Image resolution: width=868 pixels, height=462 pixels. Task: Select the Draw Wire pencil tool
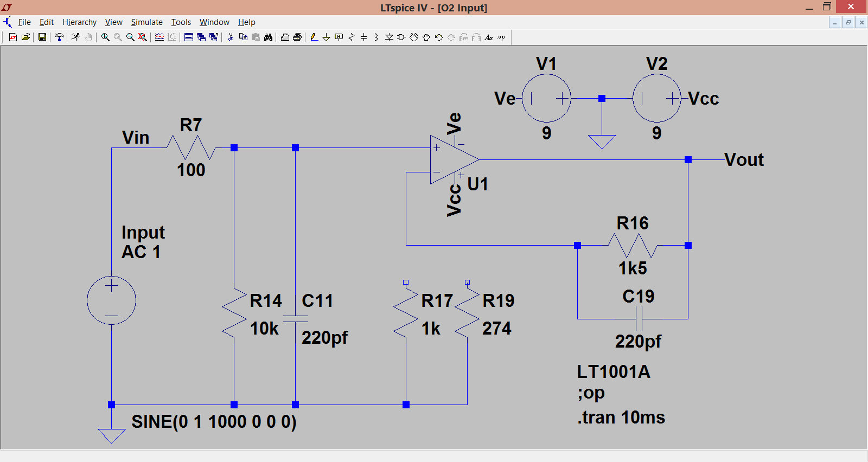click(x=314, y=37)
